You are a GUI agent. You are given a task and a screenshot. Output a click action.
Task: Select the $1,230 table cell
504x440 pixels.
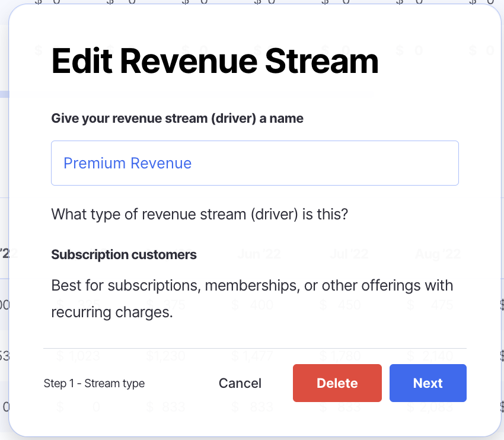pos(165,356)
